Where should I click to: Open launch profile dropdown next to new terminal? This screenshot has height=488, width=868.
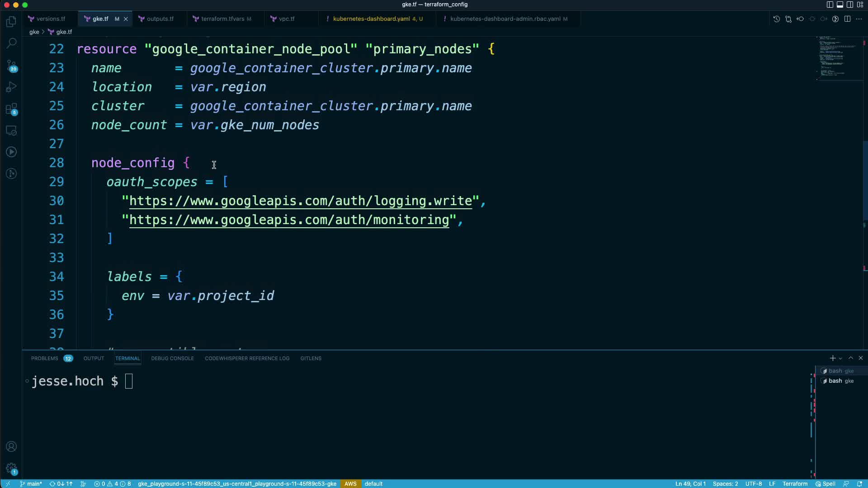click(840, 358)
